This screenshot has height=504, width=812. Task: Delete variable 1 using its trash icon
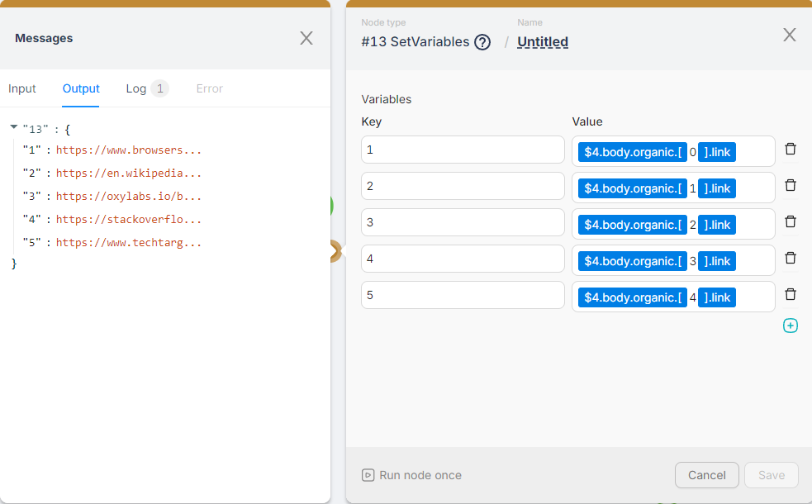point(791,149)
